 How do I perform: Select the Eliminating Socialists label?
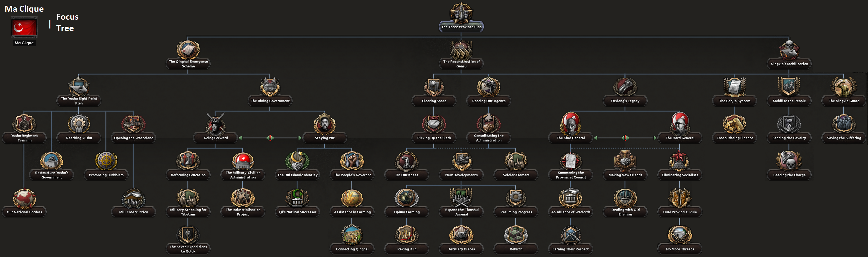pos(680,175)
